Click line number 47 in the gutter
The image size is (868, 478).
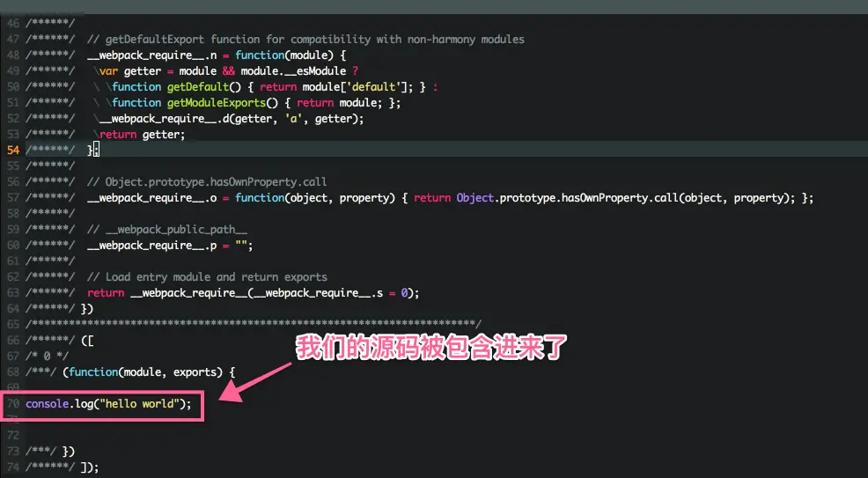point(12,40)
